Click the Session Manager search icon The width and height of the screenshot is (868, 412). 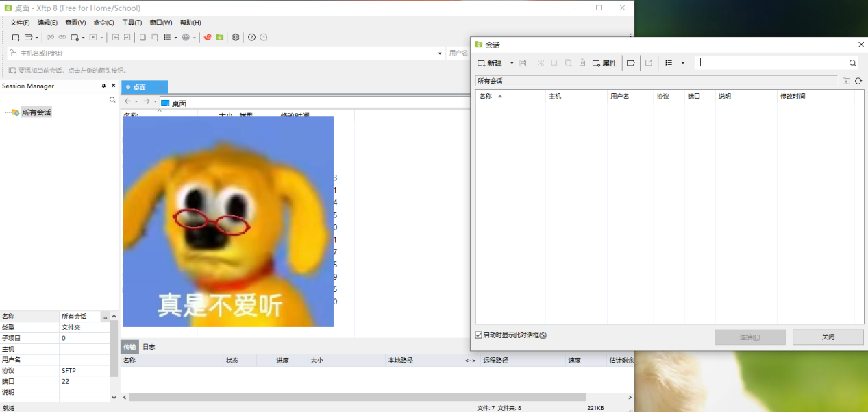113,100
